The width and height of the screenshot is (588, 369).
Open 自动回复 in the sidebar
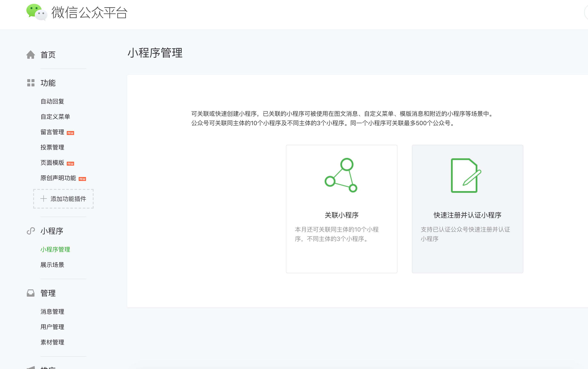click(52, 101)
